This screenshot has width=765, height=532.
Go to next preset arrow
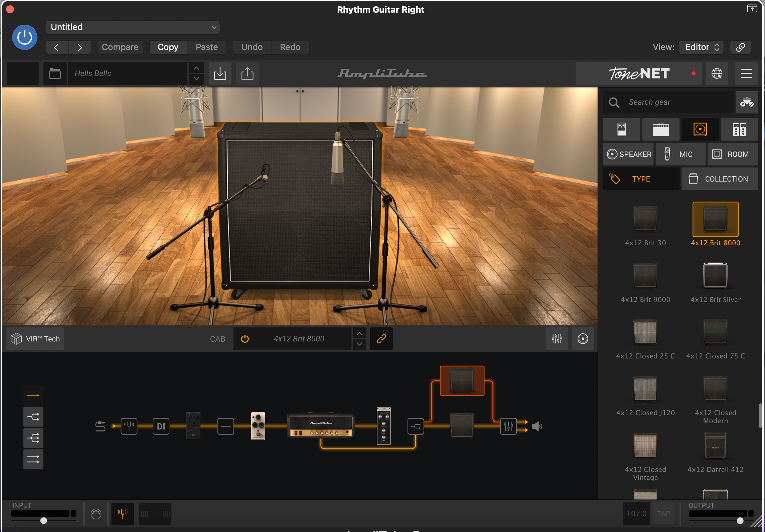pyautogui.click(x=80, y=47)
